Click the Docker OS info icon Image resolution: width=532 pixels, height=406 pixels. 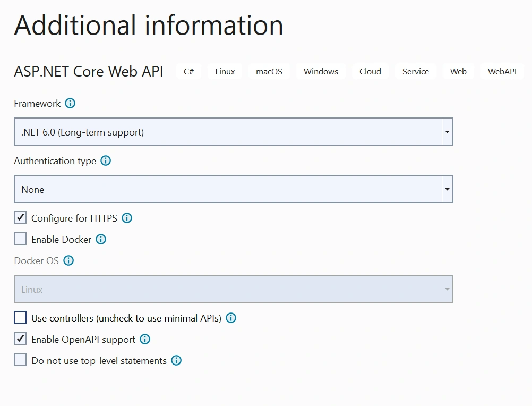click(68, 261)
